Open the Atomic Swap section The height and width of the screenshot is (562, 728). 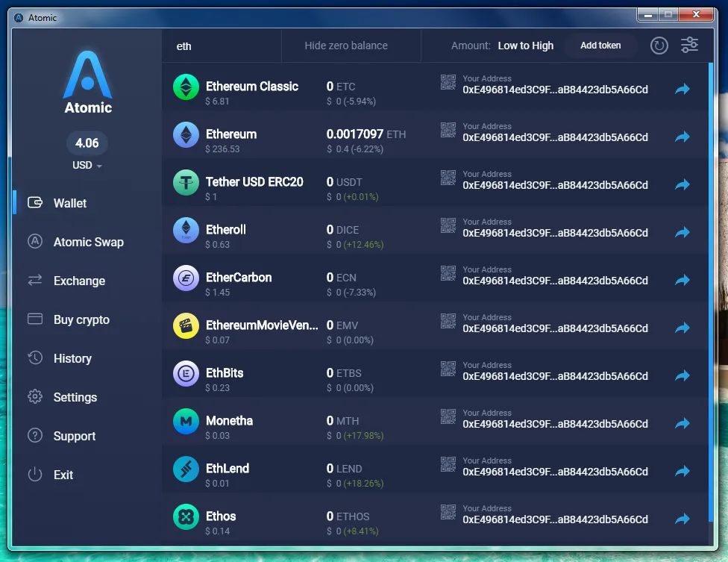88,242
